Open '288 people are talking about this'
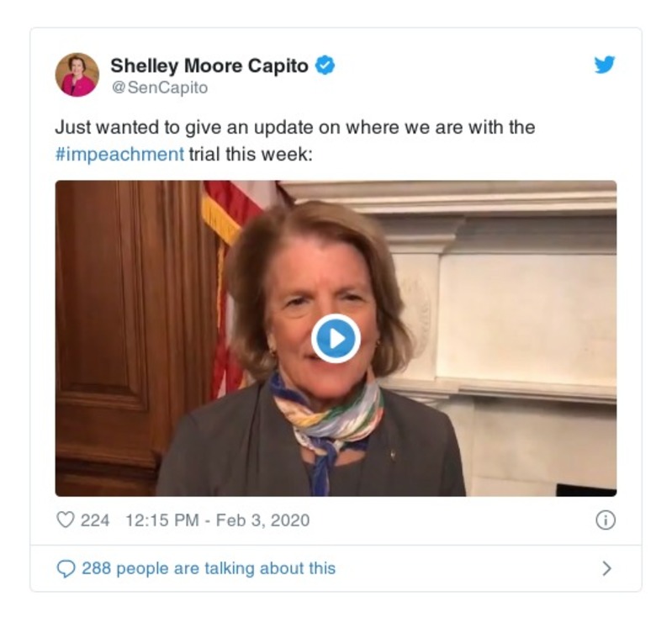The width and height of the screenshot is (672, 623). click(209, 568)
